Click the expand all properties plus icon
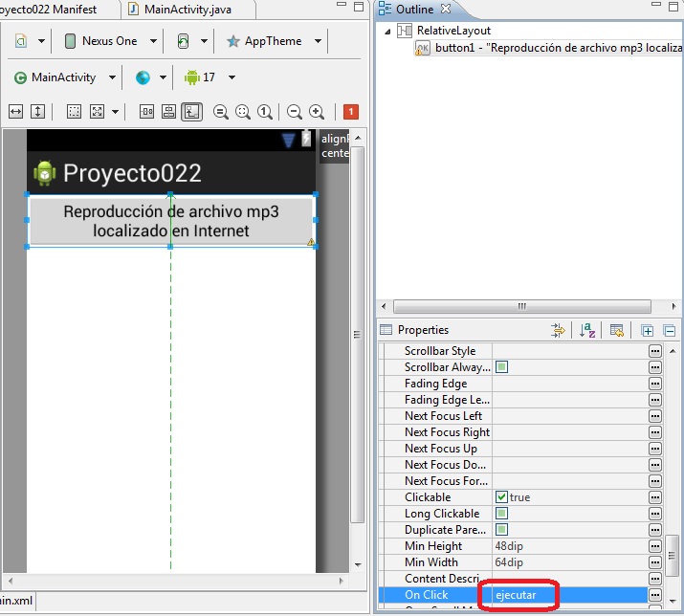 click(648, 331)
